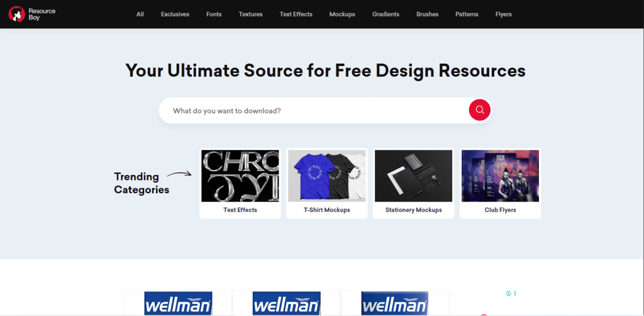
Task: Open the All menu item
Action: [x=140, y=14]
